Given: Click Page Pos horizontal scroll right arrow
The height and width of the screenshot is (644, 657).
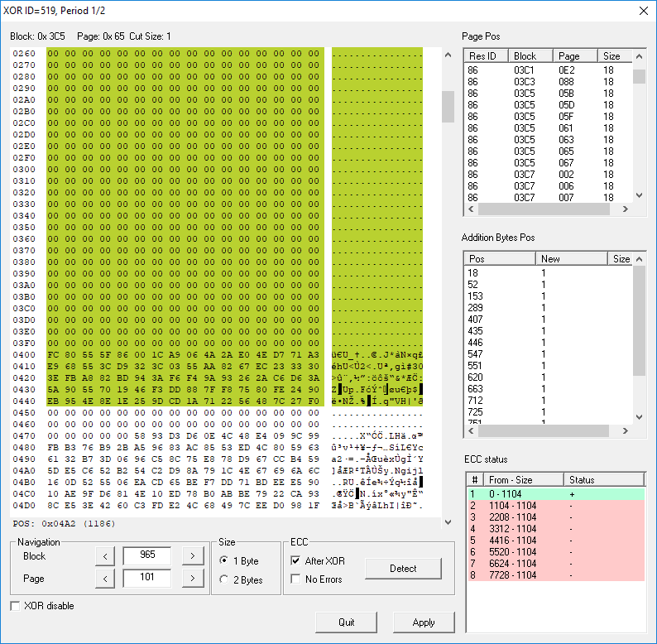Looking at the screenshot, I should [x=626, y=209].
